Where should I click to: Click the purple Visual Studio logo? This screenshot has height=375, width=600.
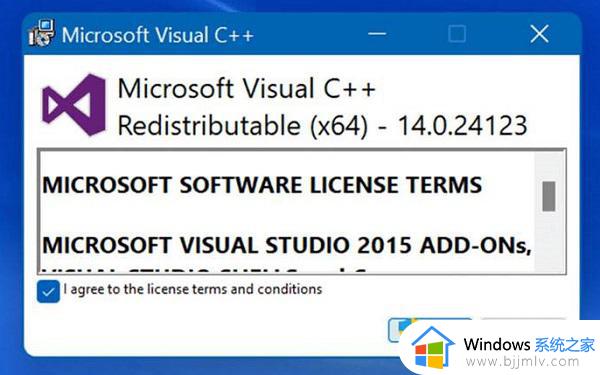click(x=74, y=105)
